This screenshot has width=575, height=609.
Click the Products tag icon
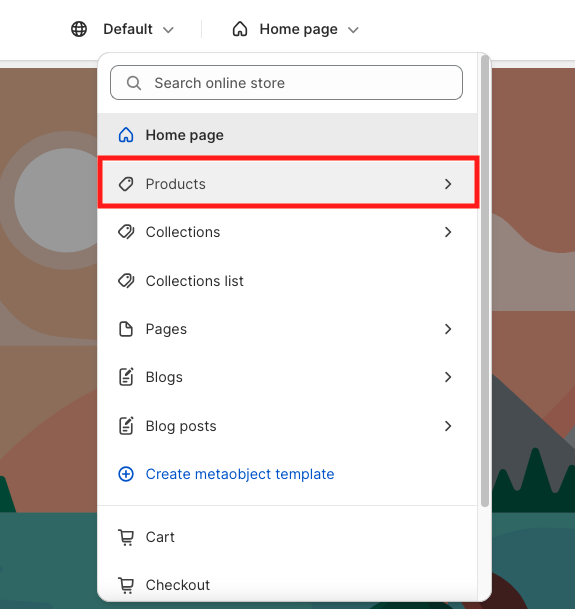pyautogui.click(x=126, y=184)
